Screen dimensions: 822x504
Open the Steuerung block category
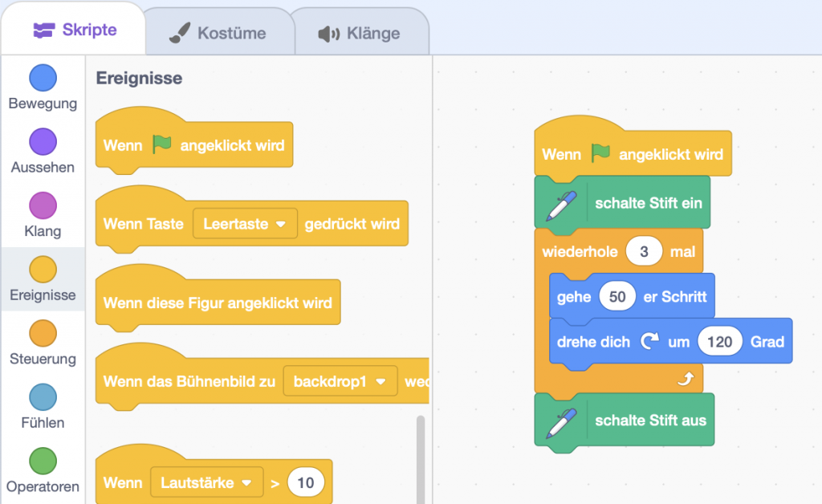coord(43,333)
